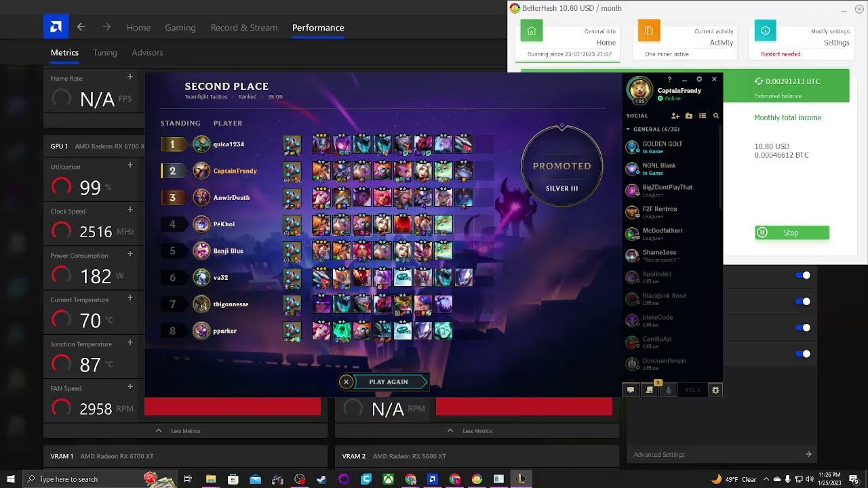Expand the Clock Speed metric plus
Viewport: 868px width, 488px height.
click(130, 210)
